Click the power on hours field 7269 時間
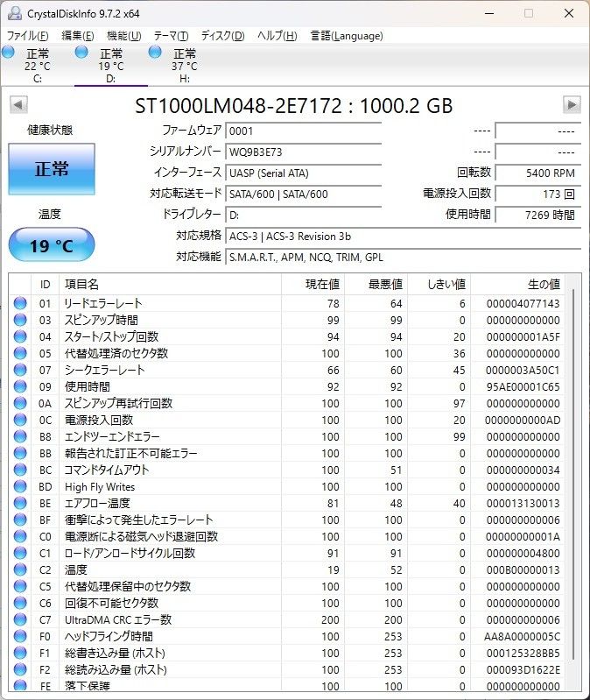Screen dimensions: 590x700 point(537,215)
